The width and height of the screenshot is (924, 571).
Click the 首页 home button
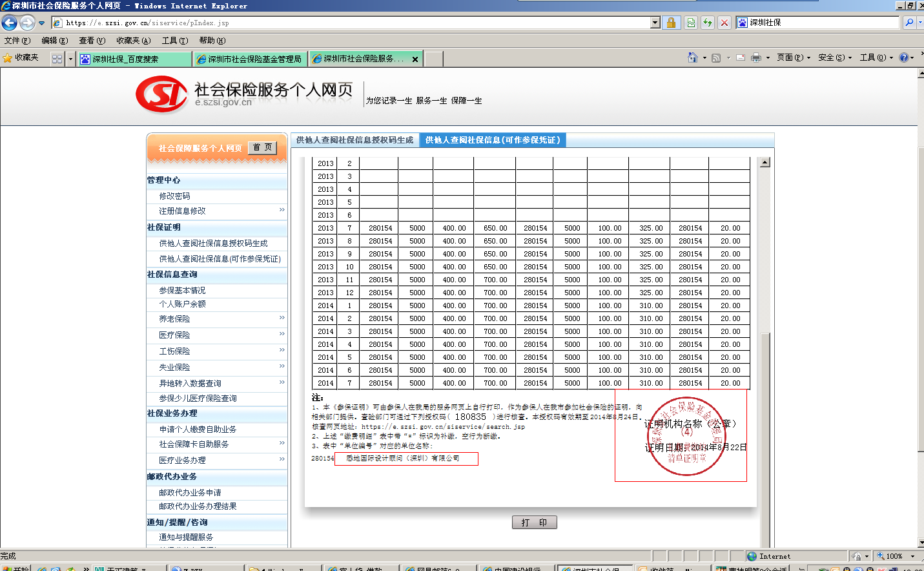(x=262, y=148)
